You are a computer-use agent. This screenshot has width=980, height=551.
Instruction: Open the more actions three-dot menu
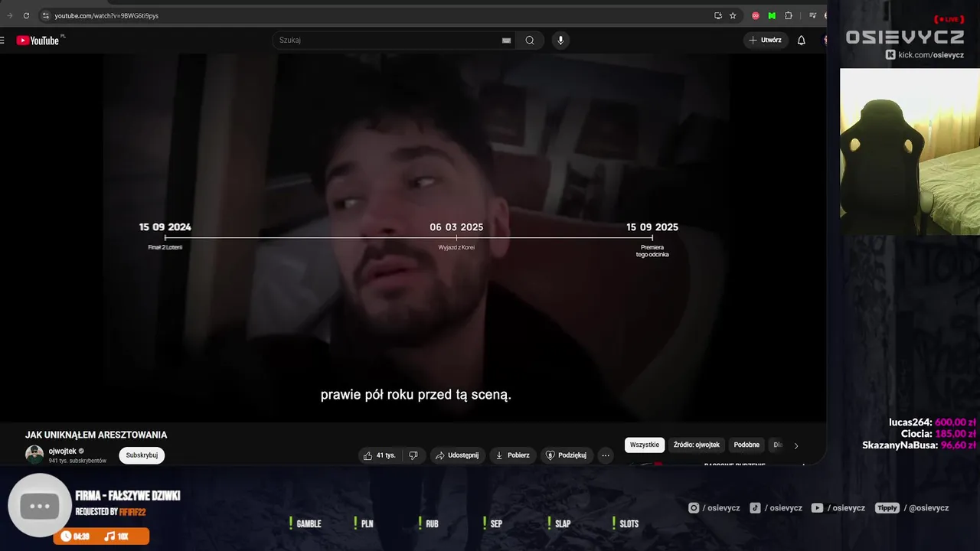point(606,455)
